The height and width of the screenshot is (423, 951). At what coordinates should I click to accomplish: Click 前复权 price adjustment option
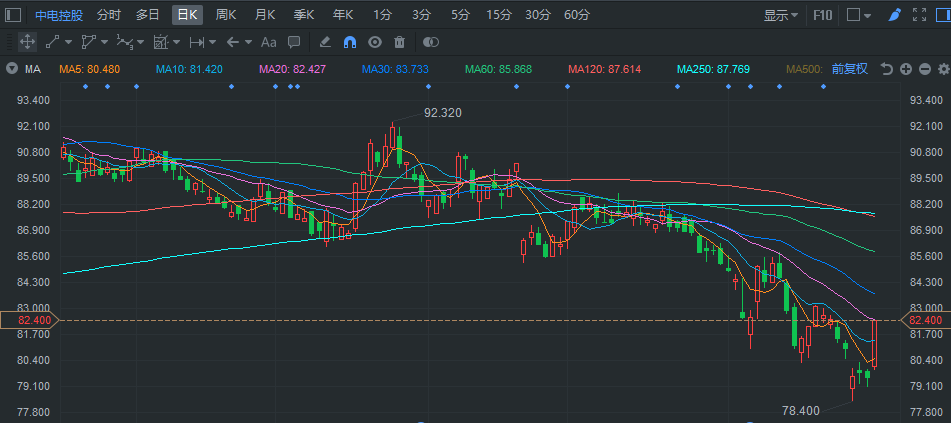tap(850, 69)
